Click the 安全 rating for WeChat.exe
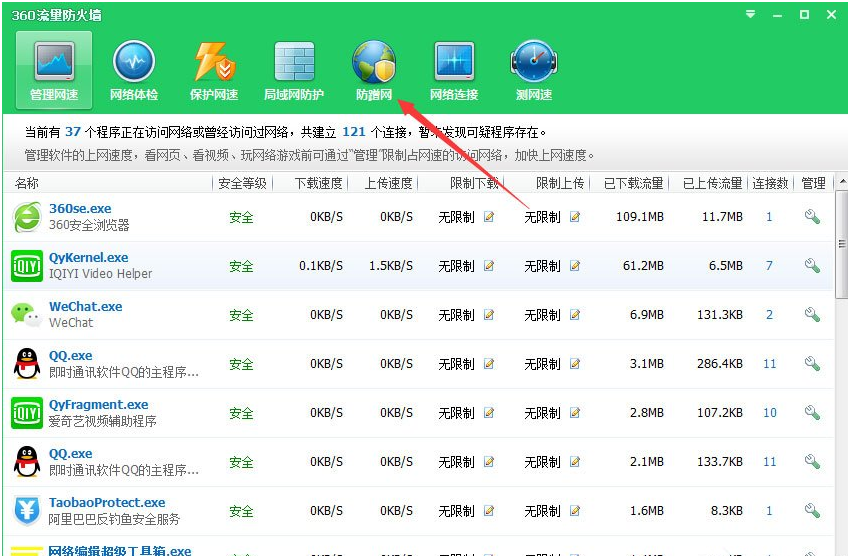The width and height of the screenshot is (848, 556). [x=241, y=315]
